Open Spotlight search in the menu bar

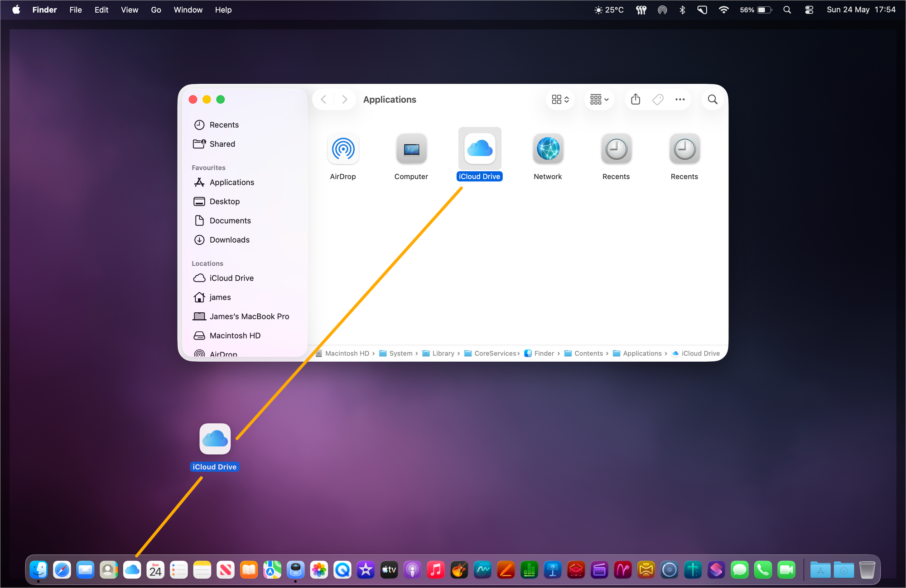tap(787, 10)
